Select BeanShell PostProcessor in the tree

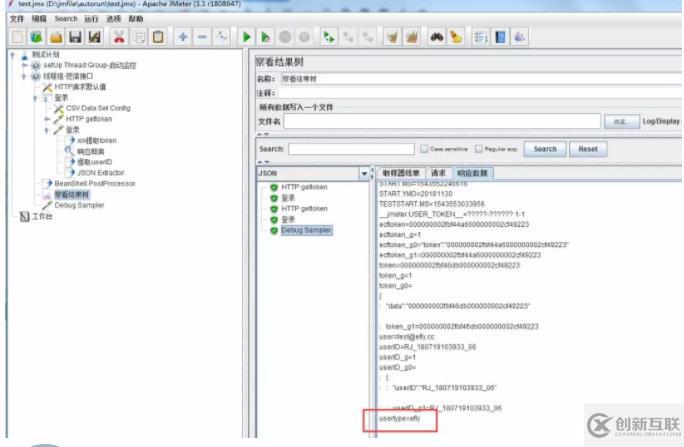tap(95, 184)
